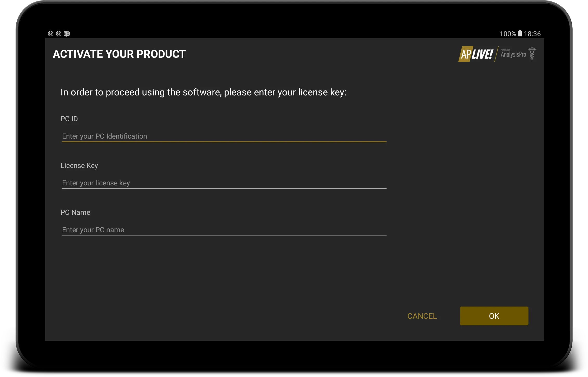
Task: Tap the first sync notification icon
Action: click(x=50, y=34)
